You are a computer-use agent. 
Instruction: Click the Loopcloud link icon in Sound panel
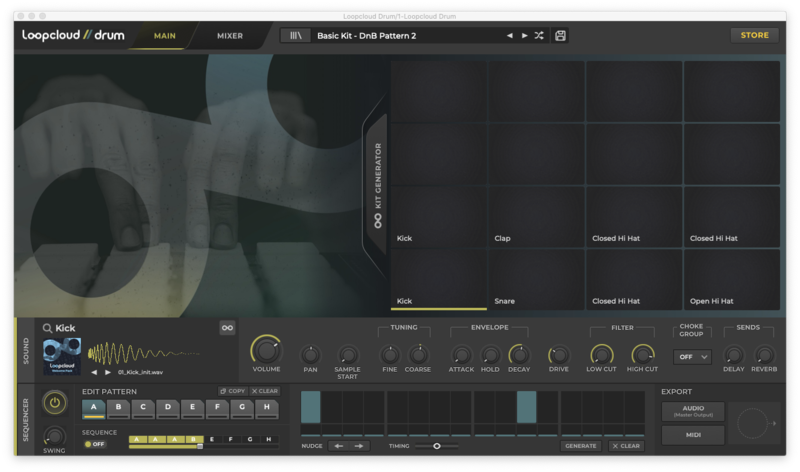(227, 327)
